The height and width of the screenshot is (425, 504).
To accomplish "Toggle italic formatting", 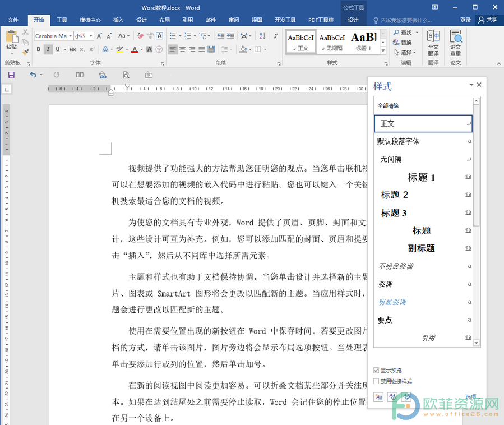I will coord(48,49).
